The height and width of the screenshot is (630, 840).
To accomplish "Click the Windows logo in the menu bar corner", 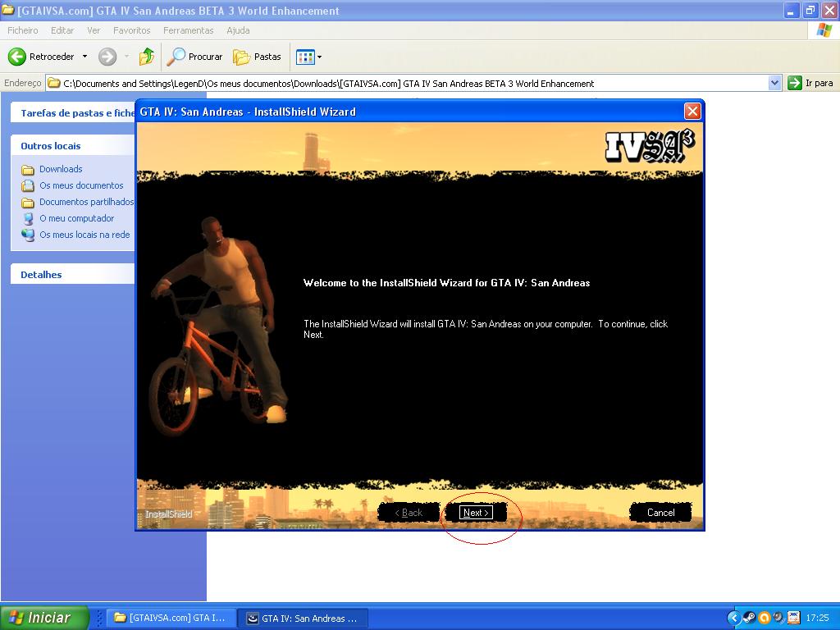I will (824, 30).
